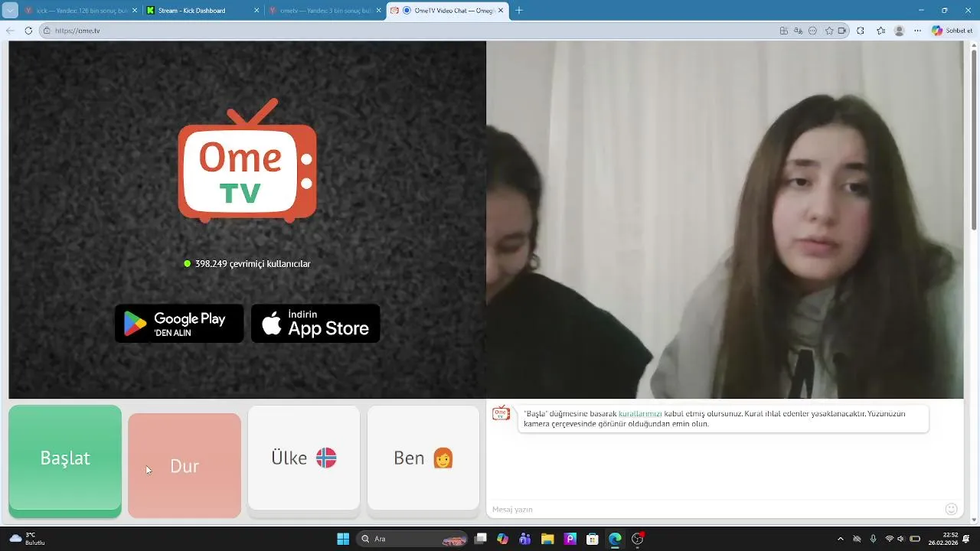The height and width of the screenshot is (551, 980).
Task: Click the OmeTV avatar next to chat message
Action: (501, 413)
